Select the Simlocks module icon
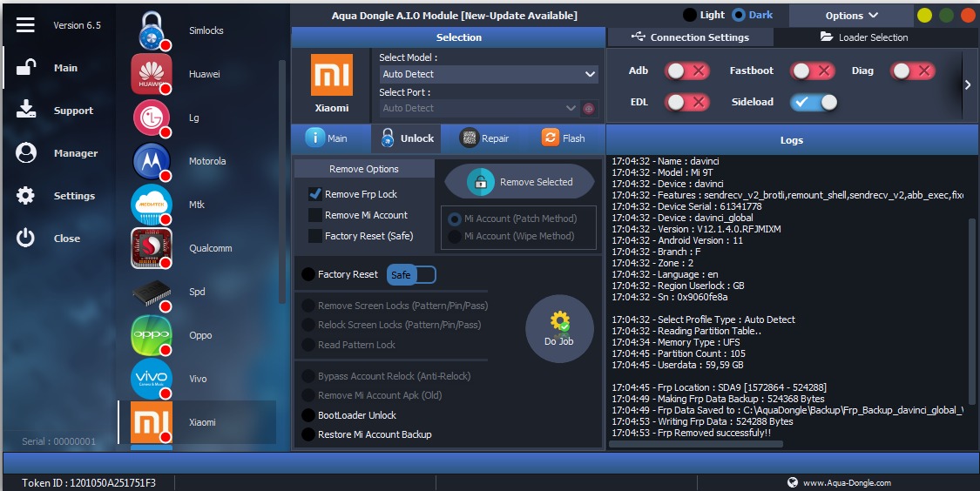980x491 pixels. click(x=152, y=30)
